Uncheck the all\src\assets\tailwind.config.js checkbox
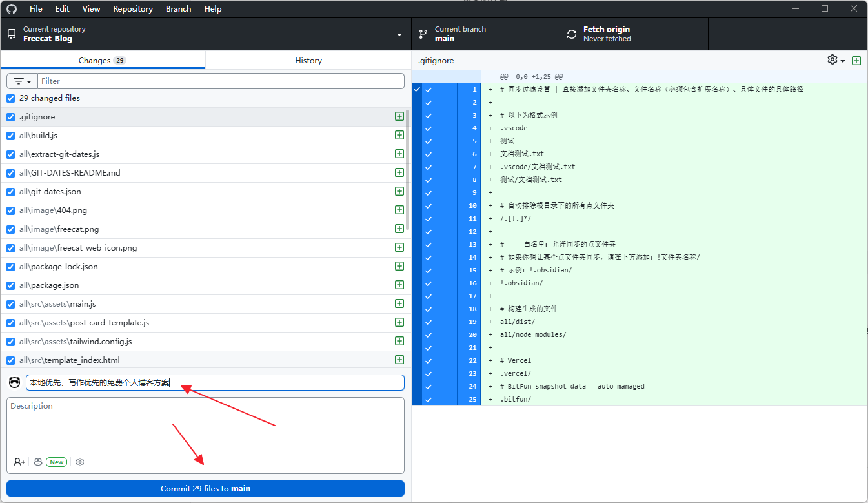The image size is (868, 503). (10, 342)
